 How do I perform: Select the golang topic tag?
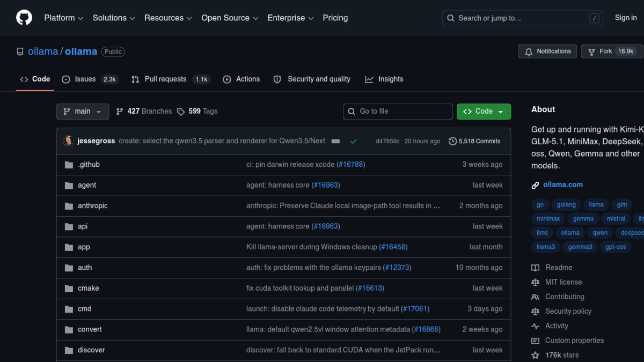tap(566, 205)
